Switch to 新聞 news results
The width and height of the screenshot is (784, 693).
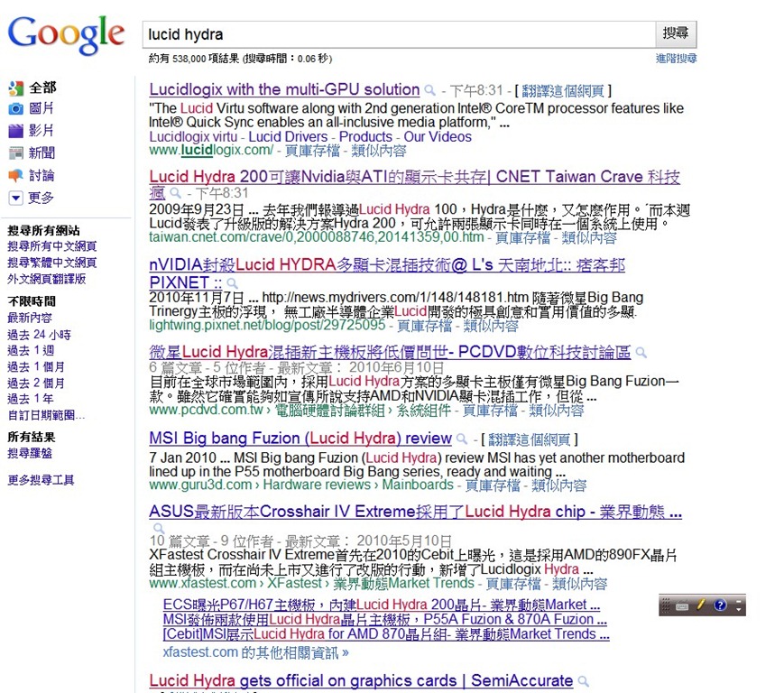pyautogui.click(x=42, y=153)
